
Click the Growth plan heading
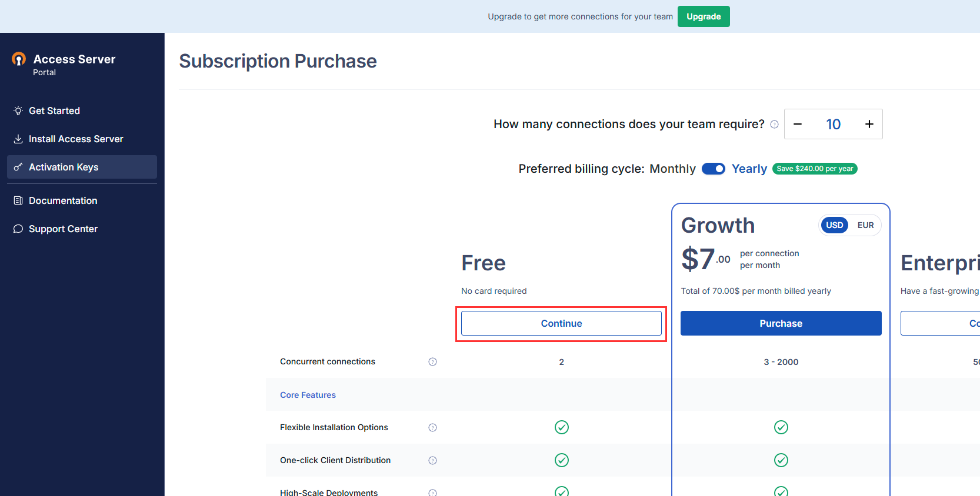718,225
